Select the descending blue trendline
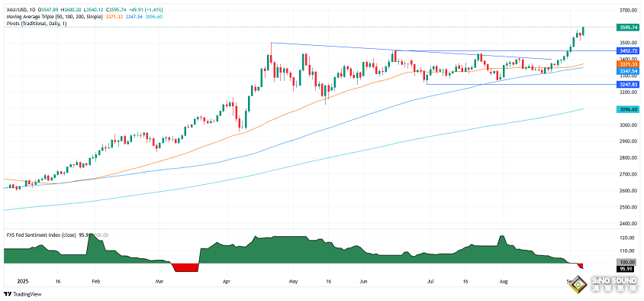 (411, 51)
